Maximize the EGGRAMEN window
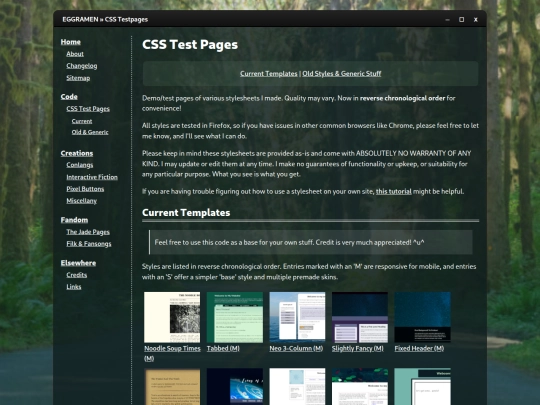The width and height of the screenshot is (540, 405). (x=461, y=20)
